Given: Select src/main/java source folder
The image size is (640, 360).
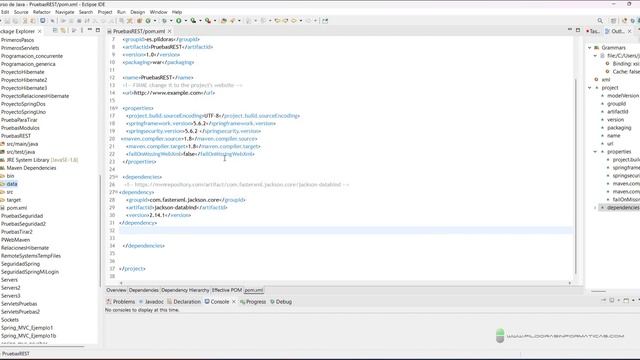Looking at the screenshot, I should pyautogui.click(x=22, y=144).
